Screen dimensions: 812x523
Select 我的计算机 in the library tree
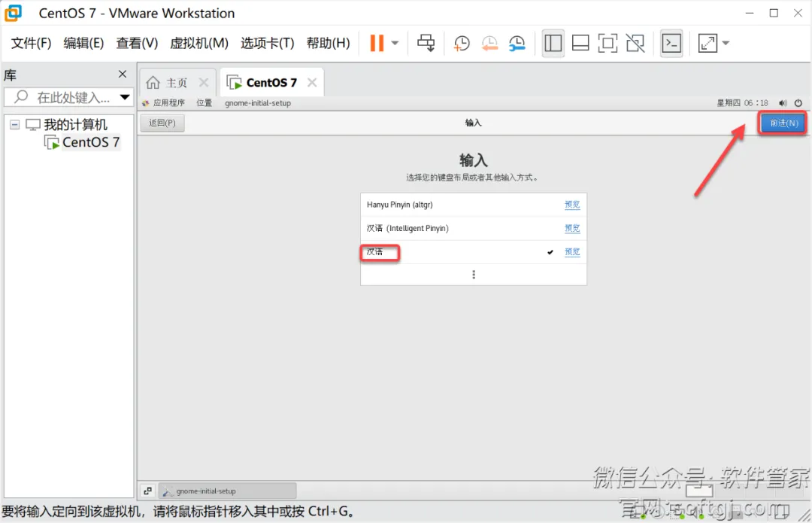click(75, 124)
